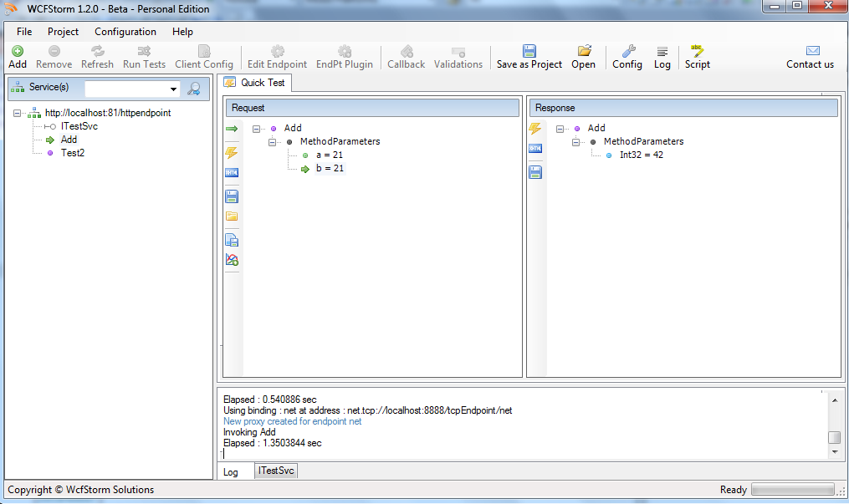Click the lightning bolt icon in Request pane
The image size is (849, 504).
pyautogui.click(x=232, y=152)
